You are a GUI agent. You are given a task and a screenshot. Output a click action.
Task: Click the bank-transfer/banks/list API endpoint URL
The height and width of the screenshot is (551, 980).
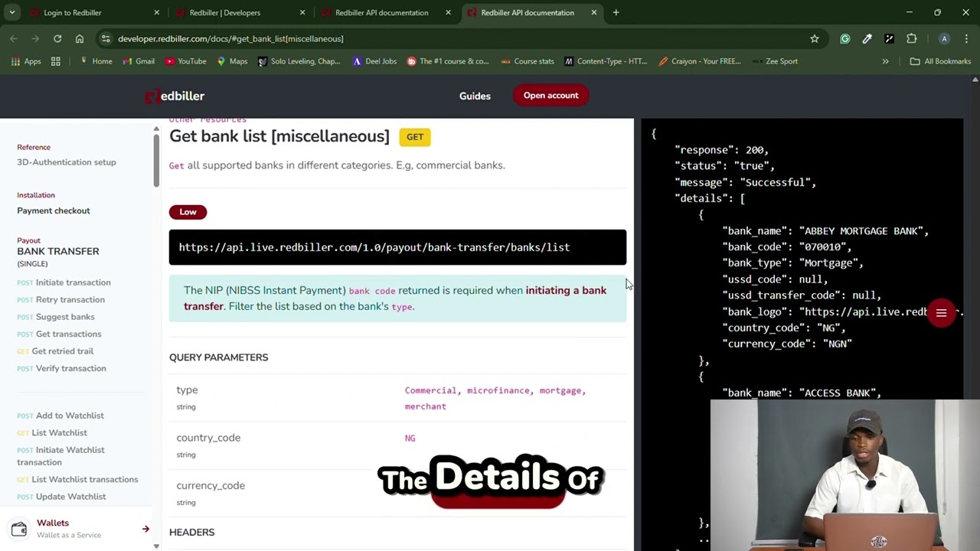374,247
